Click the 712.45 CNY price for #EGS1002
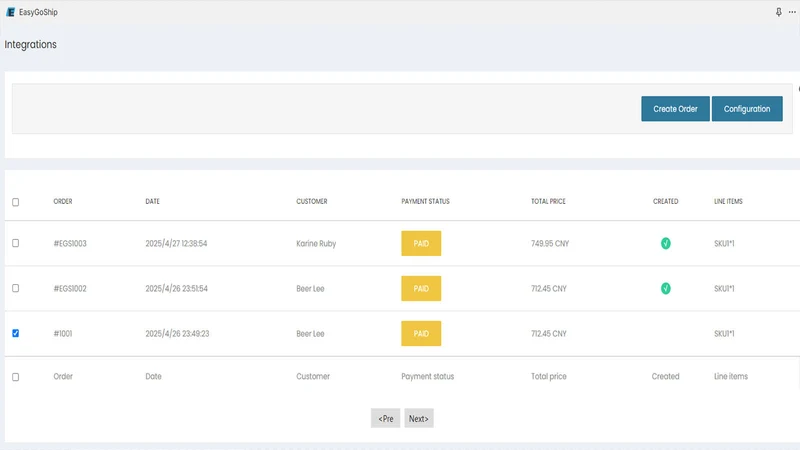Screen dimensions: 800x450 549,288
